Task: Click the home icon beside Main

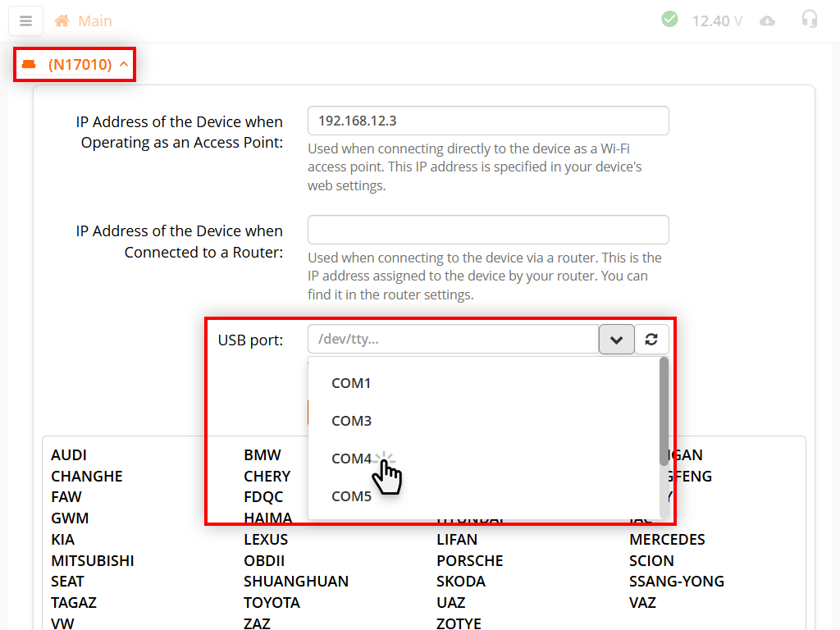Action: [x=62, y=21]
